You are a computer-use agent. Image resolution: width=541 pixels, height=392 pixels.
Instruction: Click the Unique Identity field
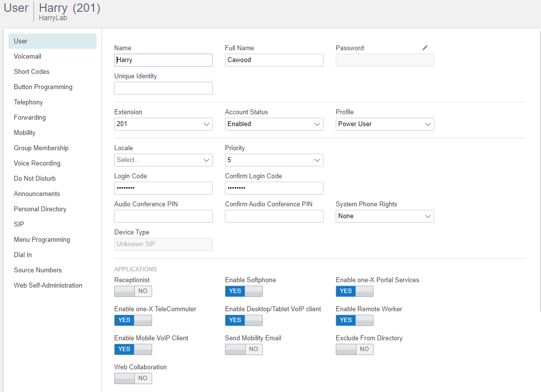tap(163, 88)
